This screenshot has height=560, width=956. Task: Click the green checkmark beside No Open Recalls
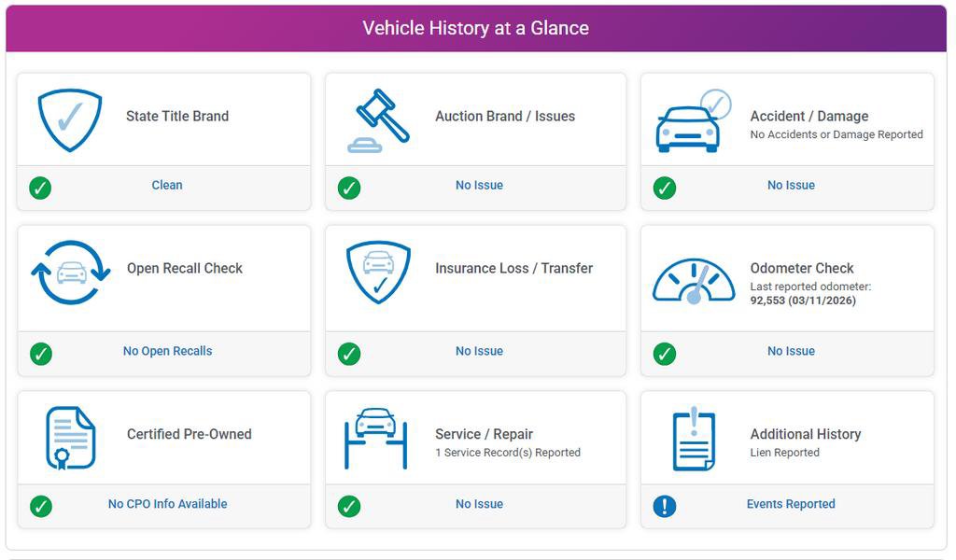pos(40,354)
